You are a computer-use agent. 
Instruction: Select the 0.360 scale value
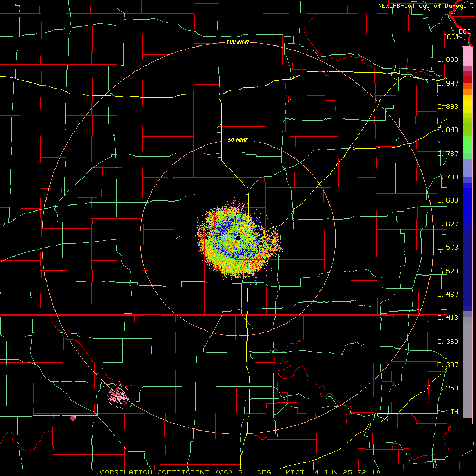tap(448, 342)
